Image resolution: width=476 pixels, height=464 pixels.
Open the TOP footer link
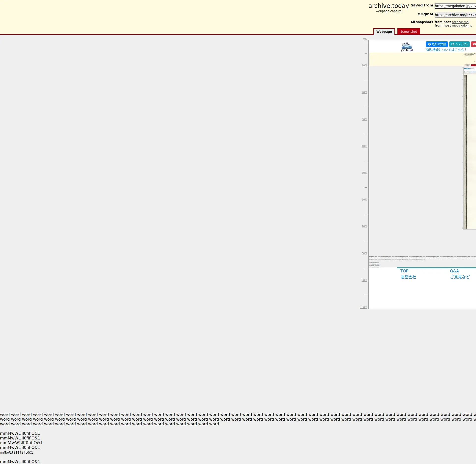click(404, 271)
